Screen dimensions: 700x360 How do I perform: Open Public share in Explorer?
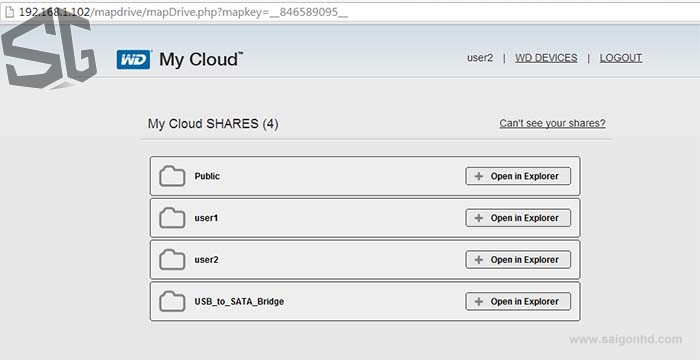tap(518, 176)
